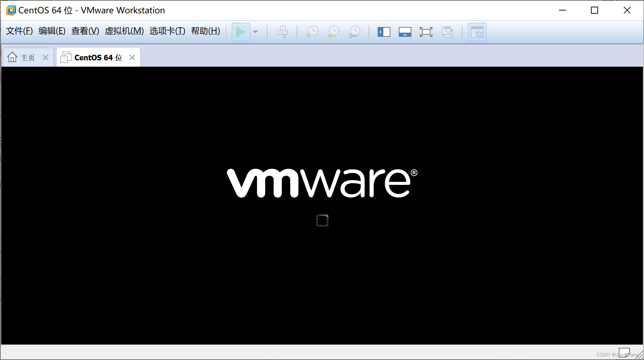The image size is (644, 360).
Task: Click the home icon on 主页 tab
Action: 12,57
